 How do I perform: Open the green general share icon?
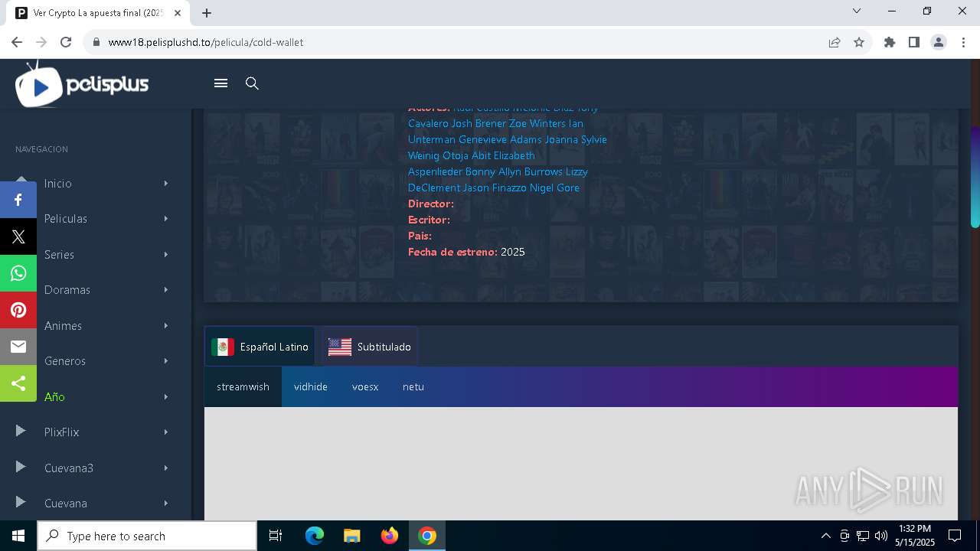(x=18, y=383)
